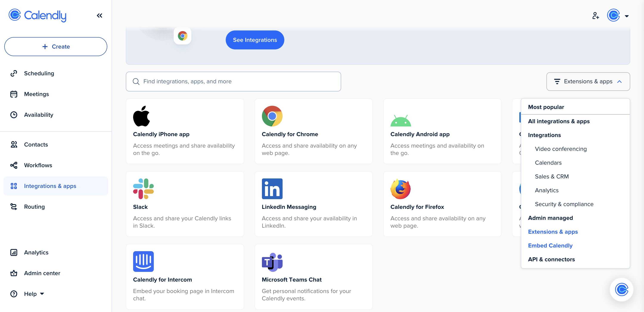Select Video conferencing under Integrations
Screen dimensions: 644x312
pos(561,149)
